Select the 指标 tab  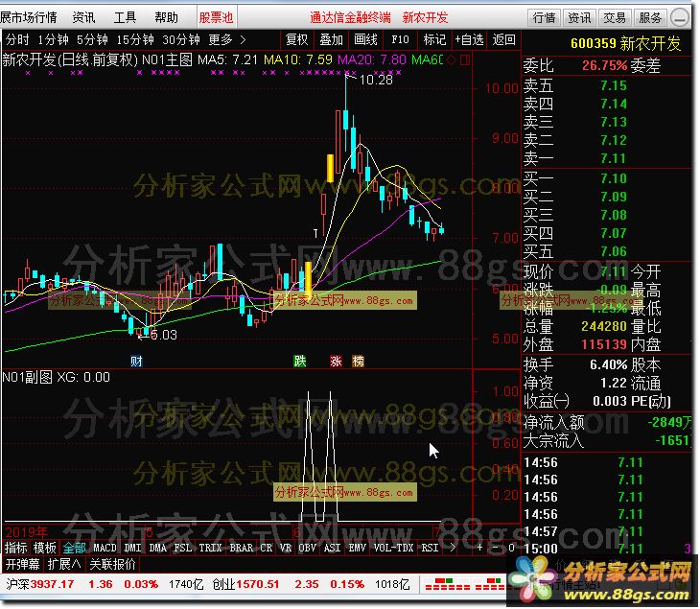[x=16, y=547]
